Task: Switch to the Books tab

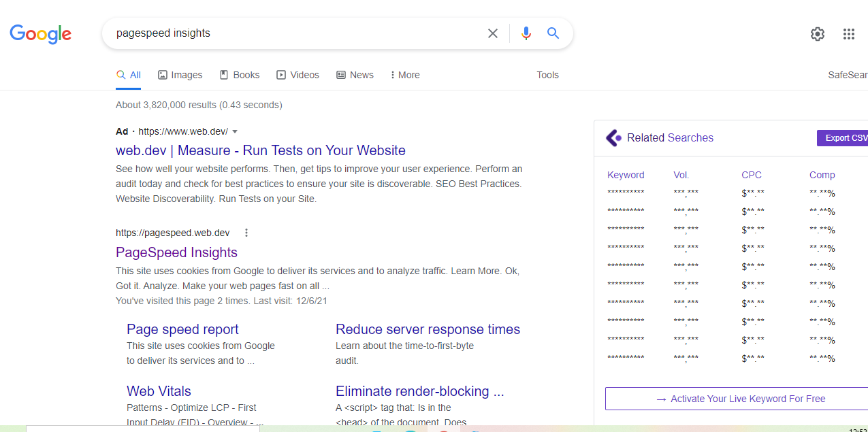Action: coord(240,75)
